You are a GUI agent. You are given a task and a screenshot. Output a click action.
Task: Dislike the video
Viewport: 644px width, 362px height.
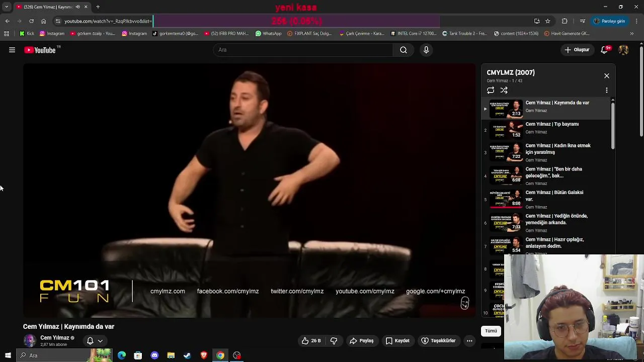[334, 341]
